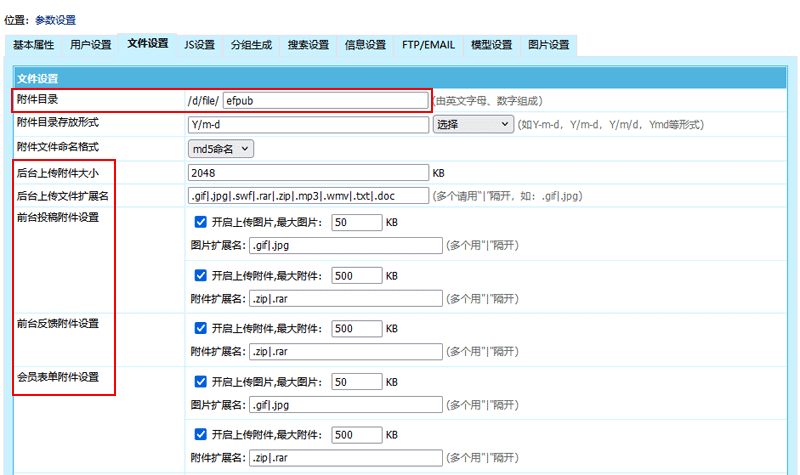
Task: Click the 后台上传附件大小 field showing 2048
Action: point(308,172)
